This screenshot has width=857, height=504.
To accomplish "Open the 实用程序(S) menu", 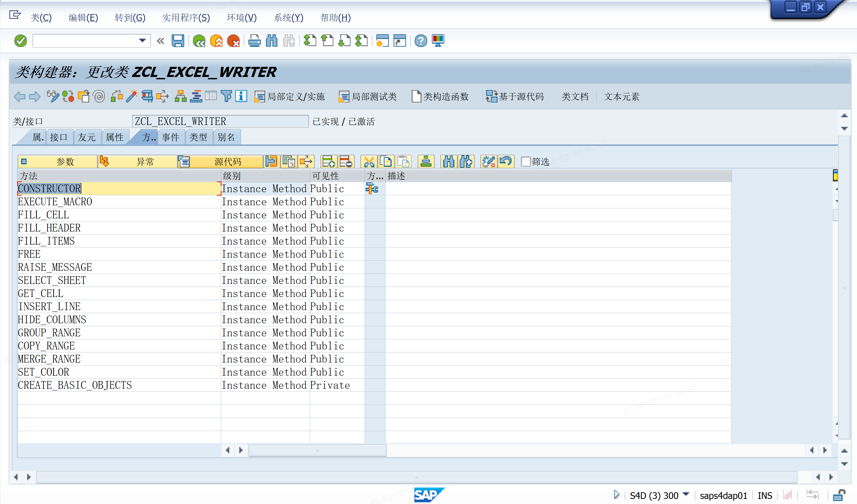I will pos(186,18).
